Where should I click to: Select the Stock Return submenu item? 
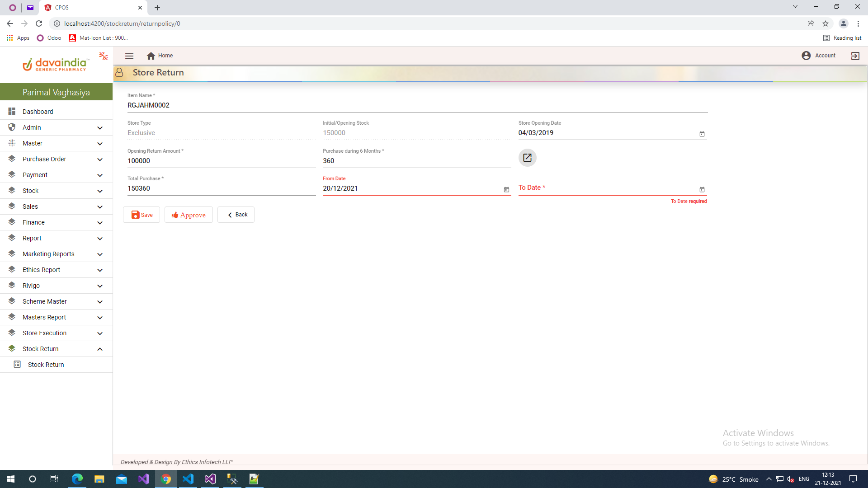(46, 365)
